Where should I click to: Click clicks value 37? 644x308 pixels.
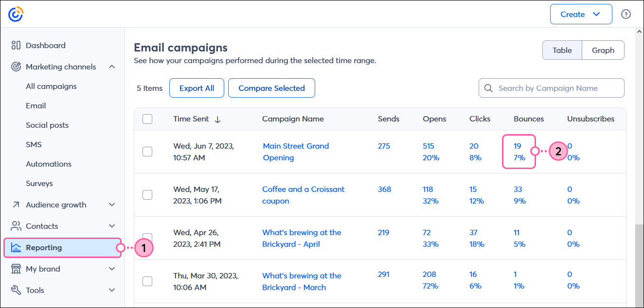click(473, 232)
